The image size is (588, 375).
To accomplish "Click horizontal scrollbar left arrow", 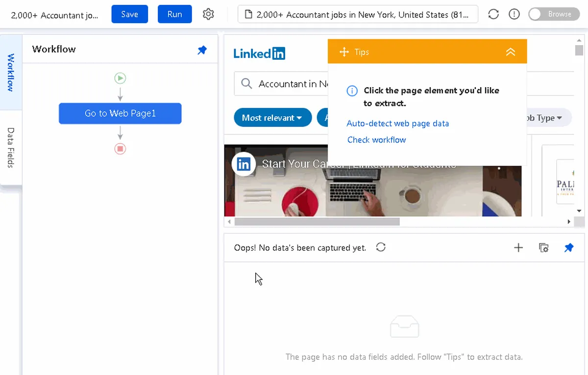I will [228, 222].
